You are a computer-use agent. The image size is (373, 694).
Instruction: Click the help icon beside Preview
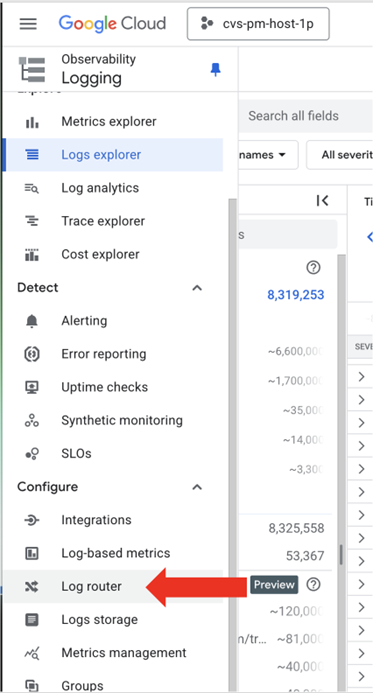[x=313, y=585]
